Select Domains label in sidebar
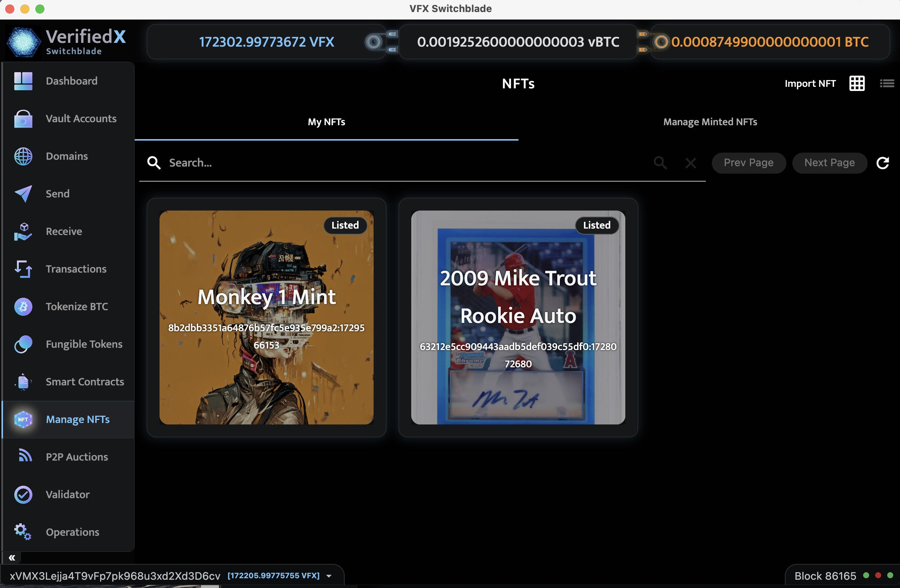This screenshot has width=900, height=588. [x=67, y=156]
